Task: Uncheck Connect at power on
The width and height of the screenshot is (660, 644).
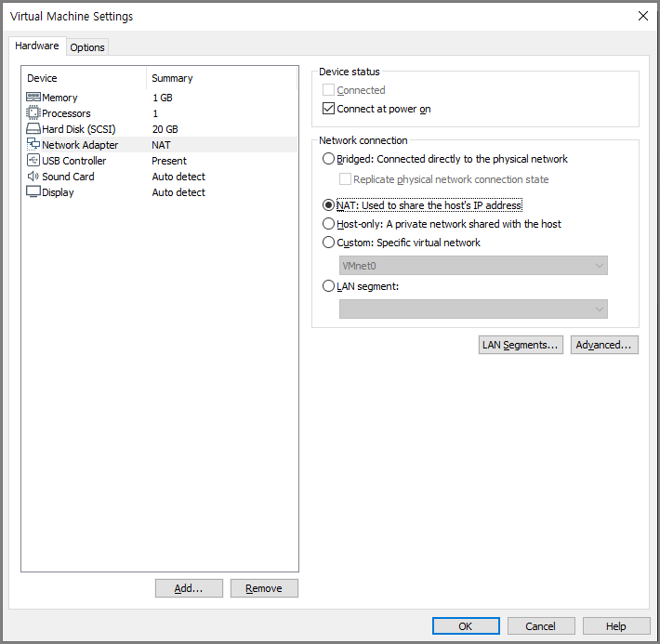Action: 328,109
